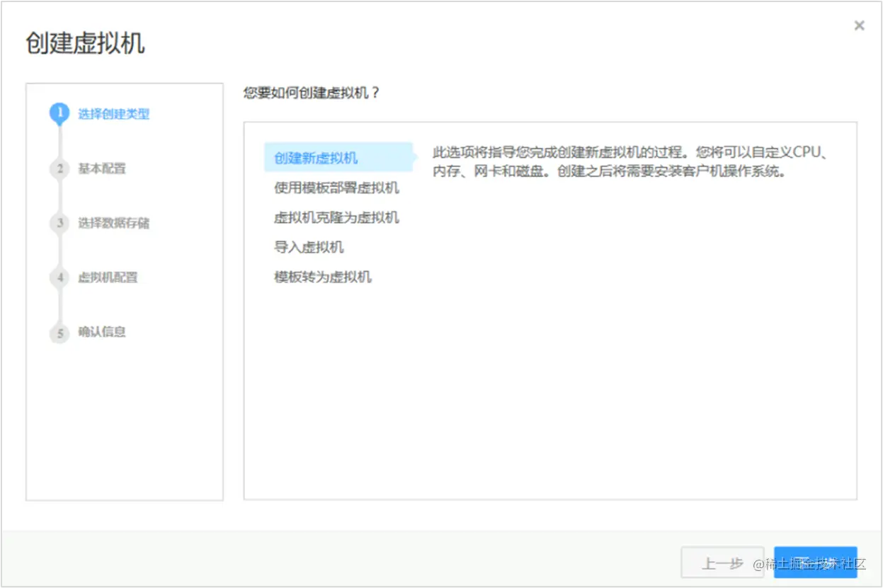Click the 上一步 button
The width and height of the screenshot is (883, 588).
point(722,563)
